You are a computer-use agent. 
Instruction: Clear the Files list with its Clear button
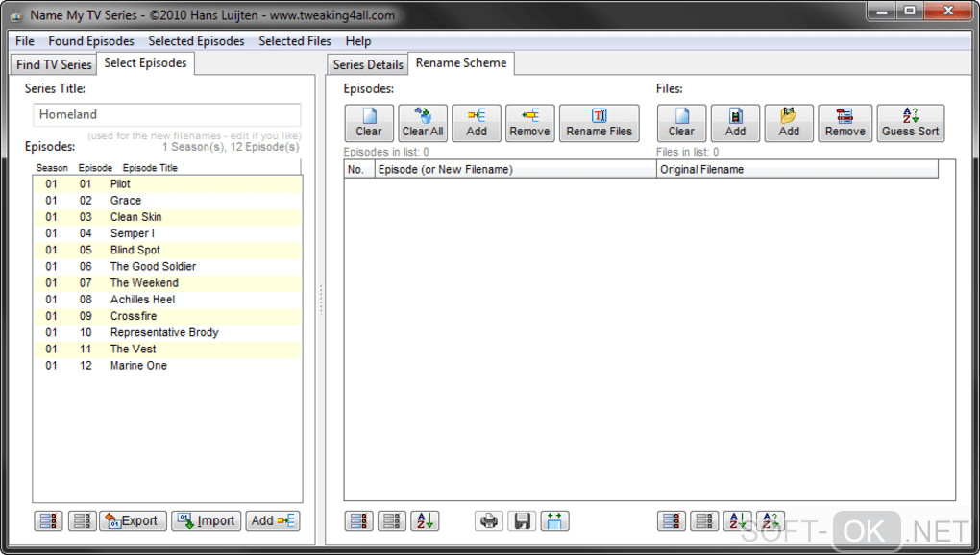pos(681,123)
